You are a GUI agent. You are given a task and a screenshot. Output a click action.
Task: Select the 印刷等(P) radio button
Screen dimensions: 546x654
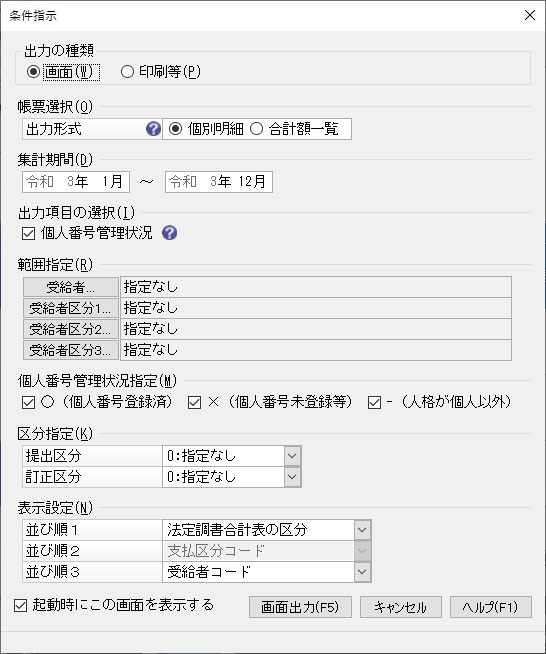tap(127, 72)
